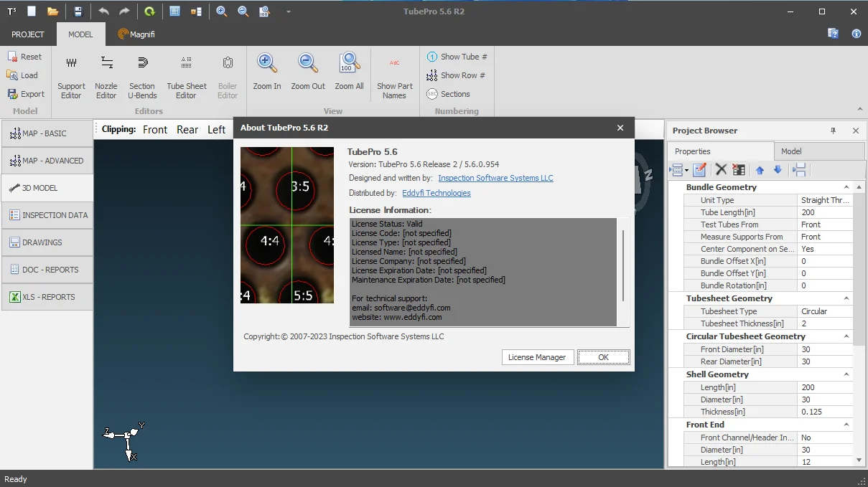Save project using the floppy disk icon
Screen dimensions: 868x487
(x=78, y=11)
